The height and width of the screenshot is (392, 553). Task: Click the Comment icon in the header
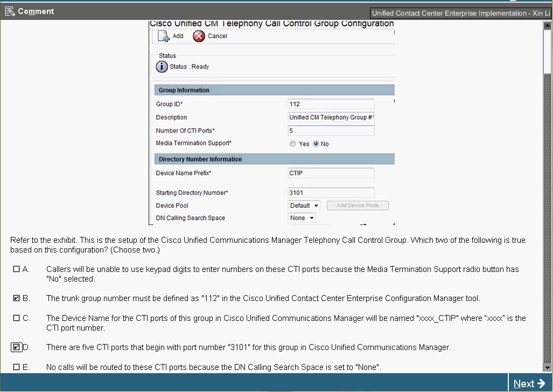click(x=9, y=11)
